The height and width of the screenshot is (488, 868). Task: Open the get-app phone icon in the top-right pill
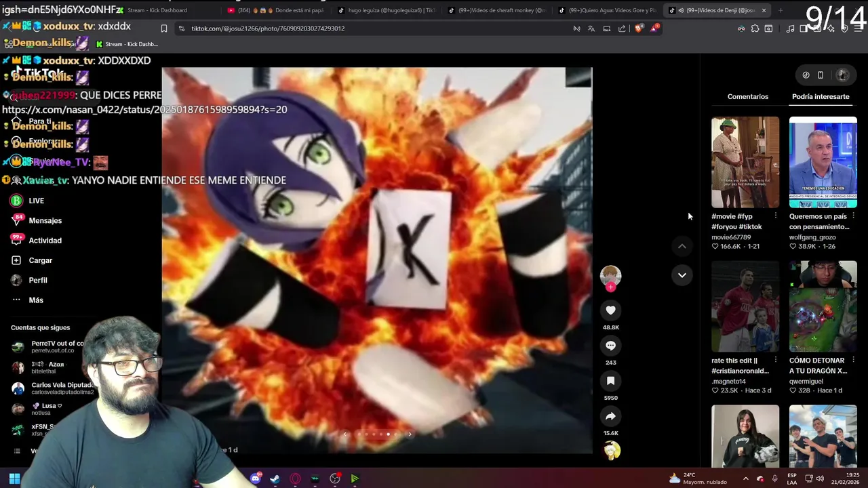(x=821, y=75)
